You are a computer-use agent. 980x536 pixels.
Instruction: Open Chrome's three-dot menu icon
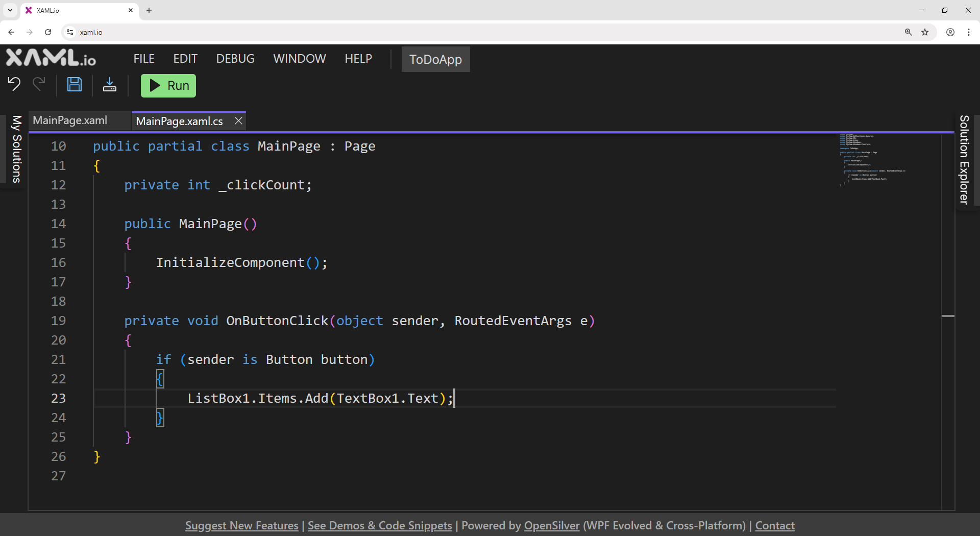tap(969, 32)
